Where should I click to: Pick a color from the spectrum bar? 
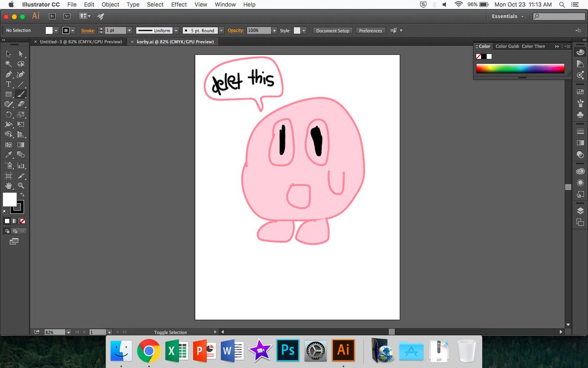coord(520,68)
